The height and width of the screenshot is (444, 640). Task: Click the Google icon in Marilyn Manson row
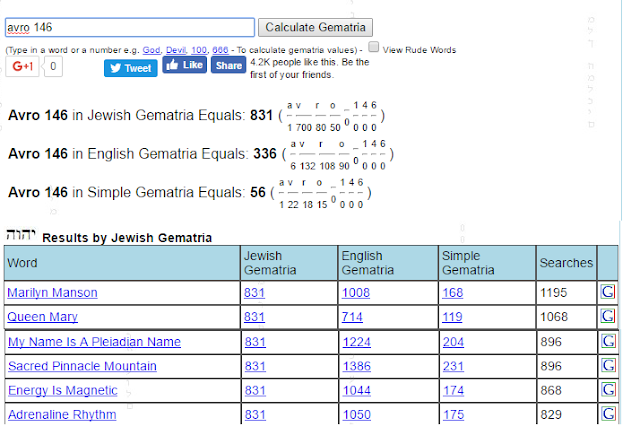(x=608, y=292)
